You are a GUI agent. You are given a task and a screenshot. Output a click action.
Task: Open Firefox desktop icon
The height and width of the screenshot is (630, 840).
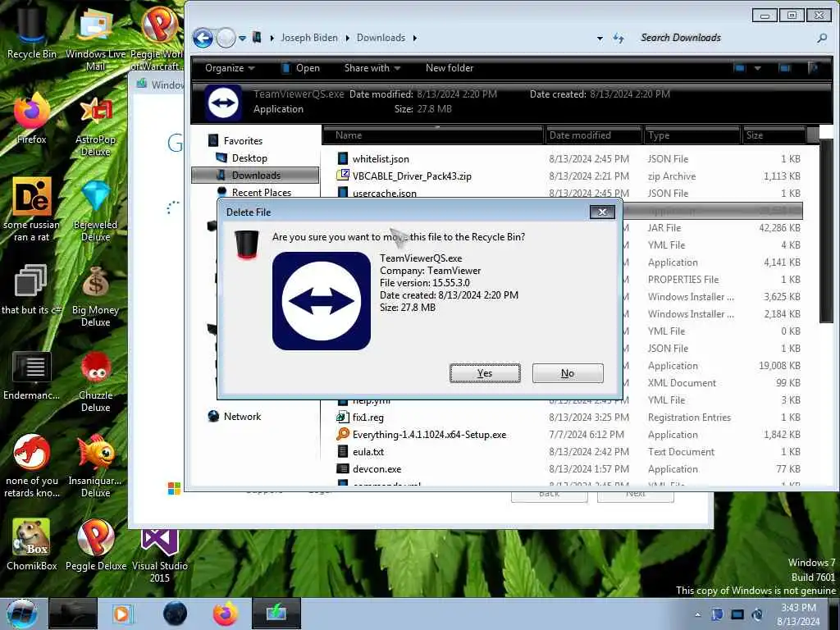coord(32,118)
